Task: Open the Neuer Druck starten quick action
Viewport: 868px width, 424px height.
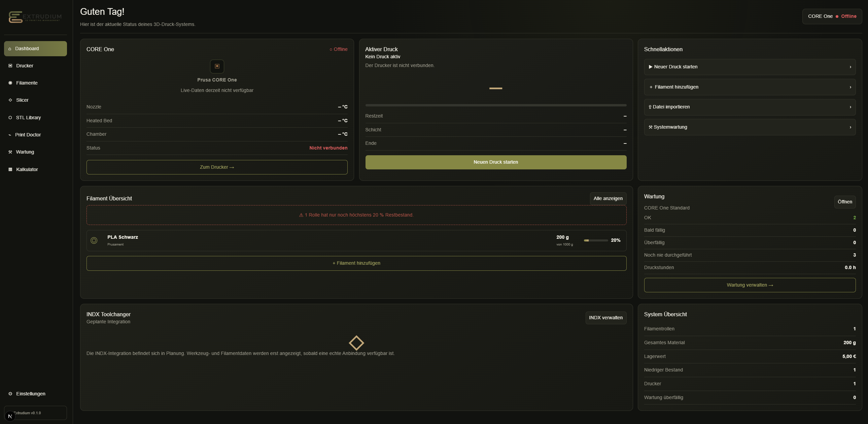Action: [x=750, y=67]
